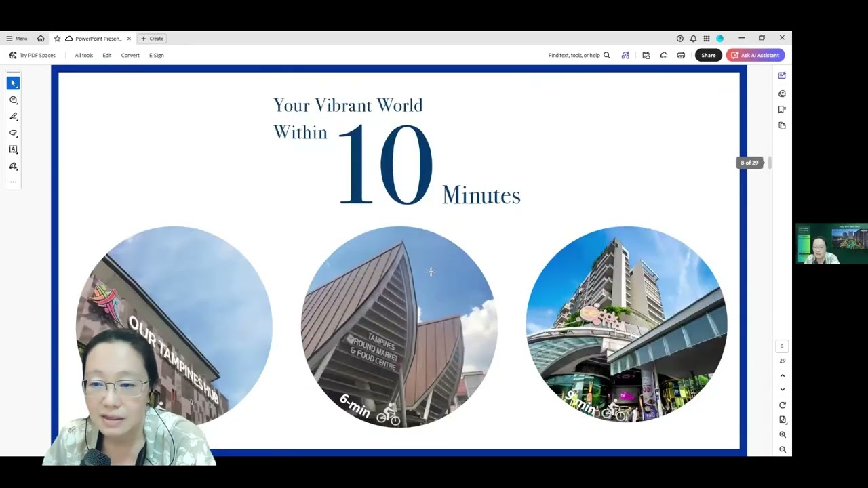Viewport: 868px width, 488px height.
Task: Go to next page with down chevron
Action: (x=783, y=390)
